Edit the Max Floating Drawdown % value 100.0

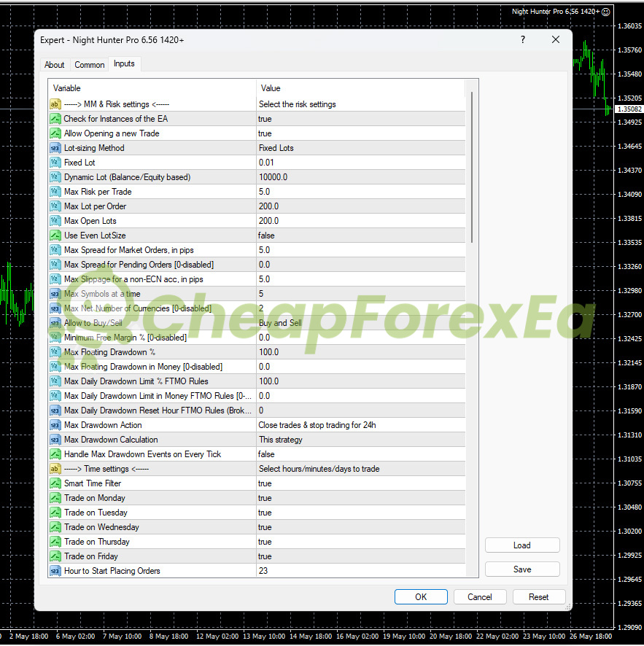tap(360, 352)
